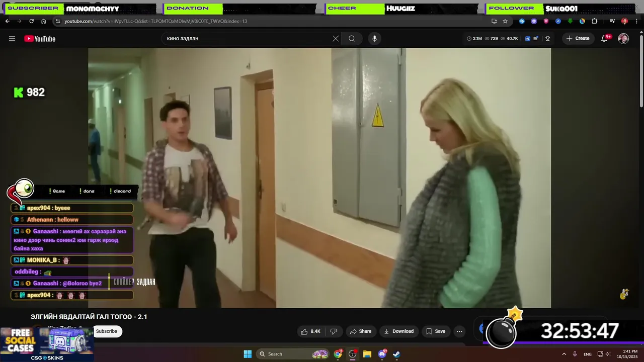Click the 2.1M watch-time stat
The image size is (644, 362).
(474, 39)
